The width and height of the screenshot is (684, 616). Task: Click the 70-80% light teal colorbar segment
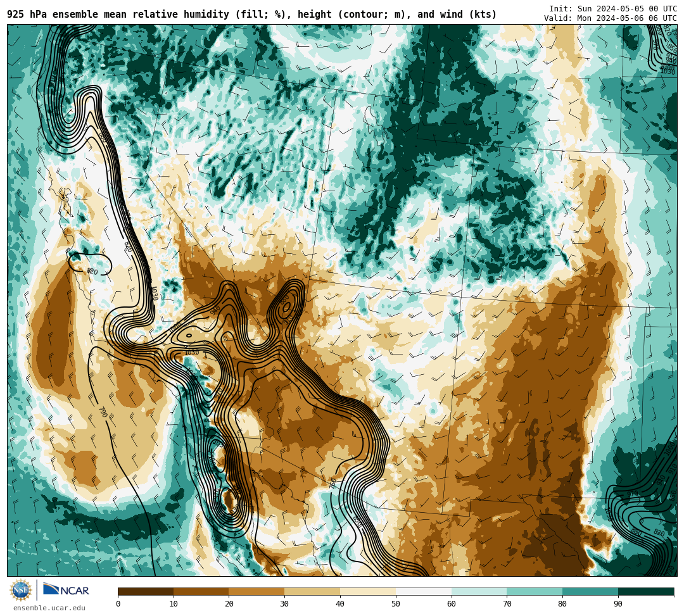535,591
